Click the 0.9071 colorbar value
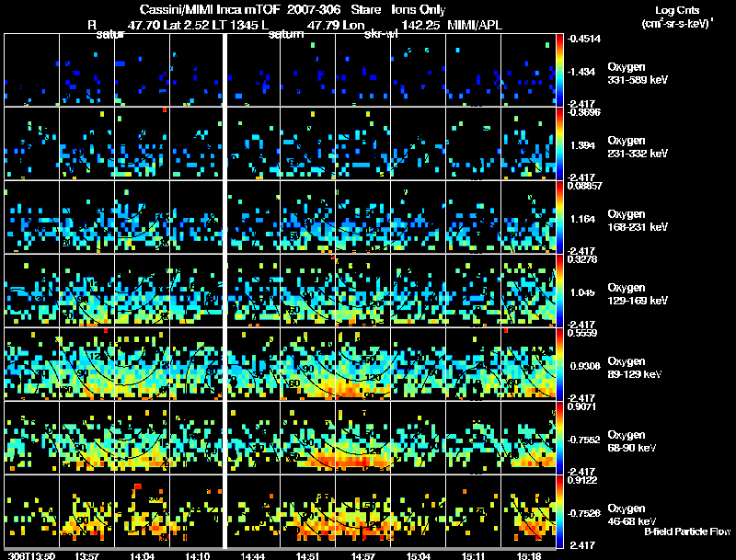 click(x=582, y=406)
